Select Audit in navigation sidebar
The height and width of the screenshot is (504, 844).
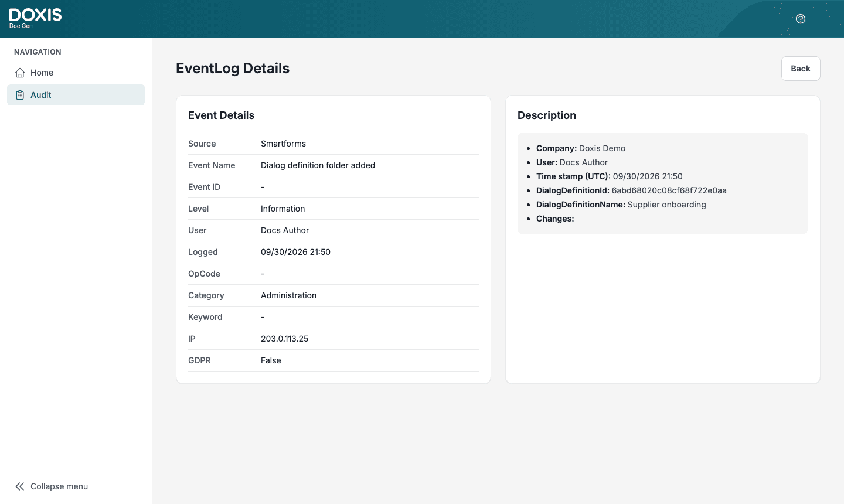click(76, 95)
